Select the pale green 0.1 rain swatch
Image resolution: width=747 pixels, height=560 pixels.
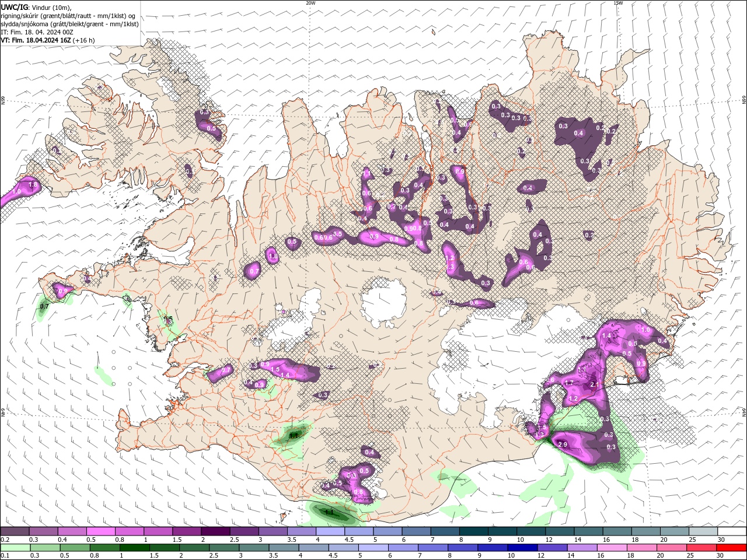15,548
